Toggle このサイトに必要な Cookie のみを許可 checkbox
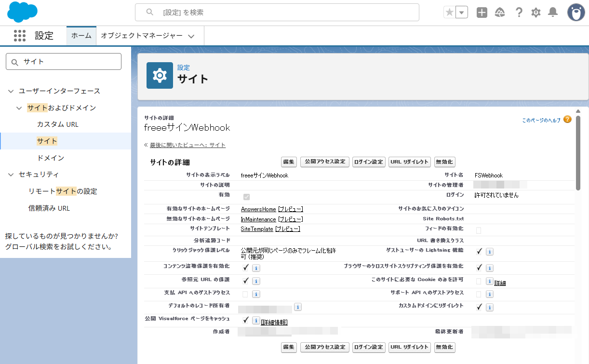589x364 pixels. point(479,281)
